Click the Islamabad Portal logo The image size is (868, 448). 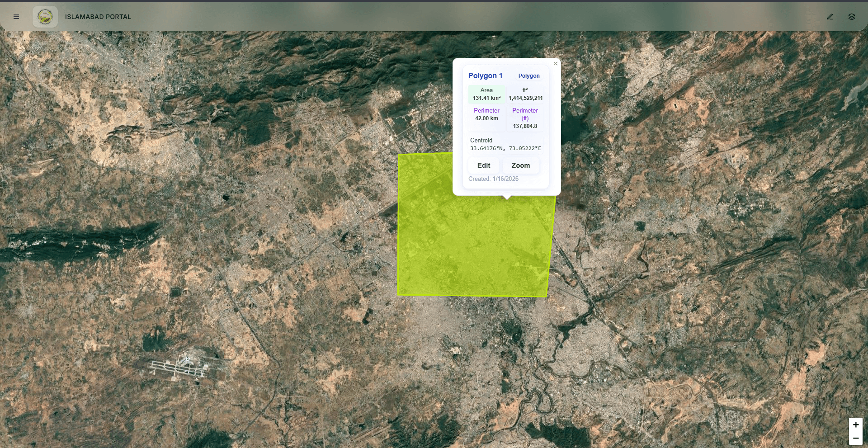[45, 17]
